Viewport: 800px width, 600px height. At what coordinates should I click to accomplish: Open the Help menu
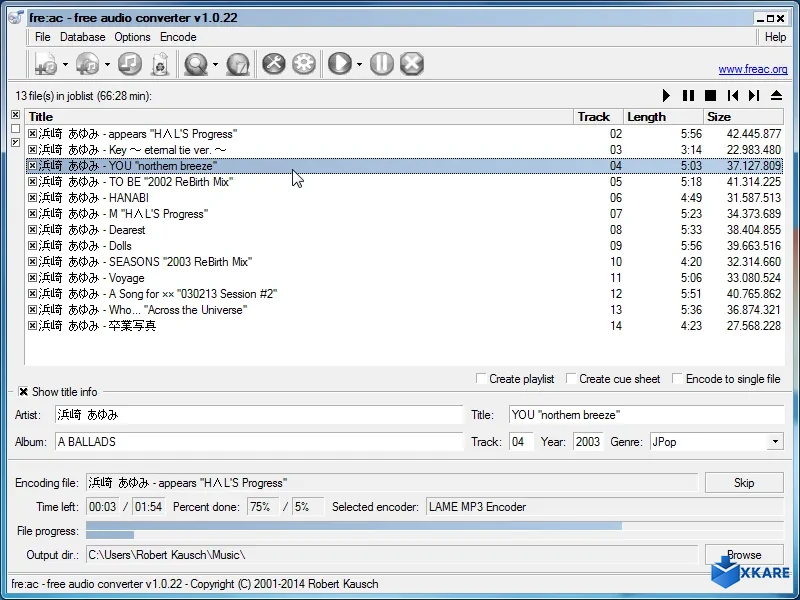(775, 37)
